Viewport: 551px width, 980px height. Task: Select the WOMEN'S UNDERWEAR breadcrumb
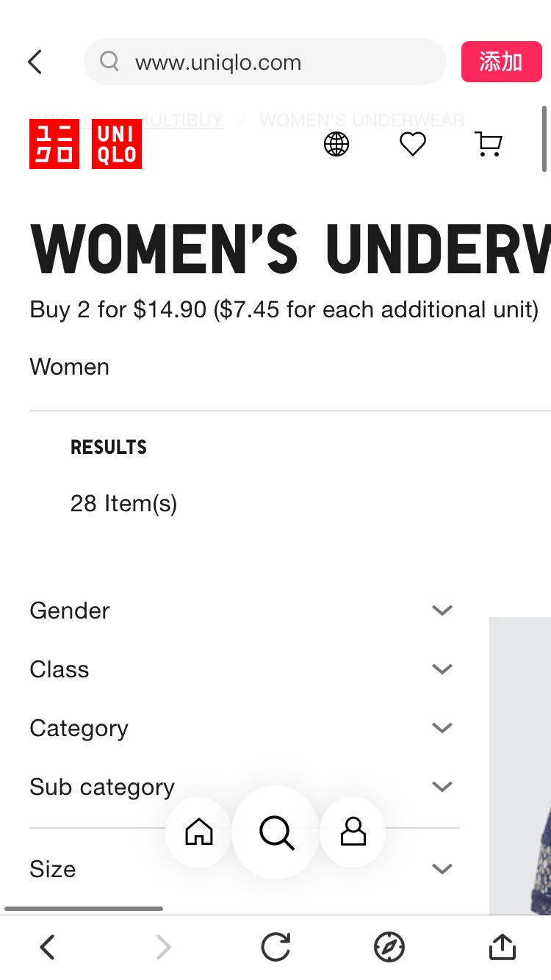click(x=361, y=120)
